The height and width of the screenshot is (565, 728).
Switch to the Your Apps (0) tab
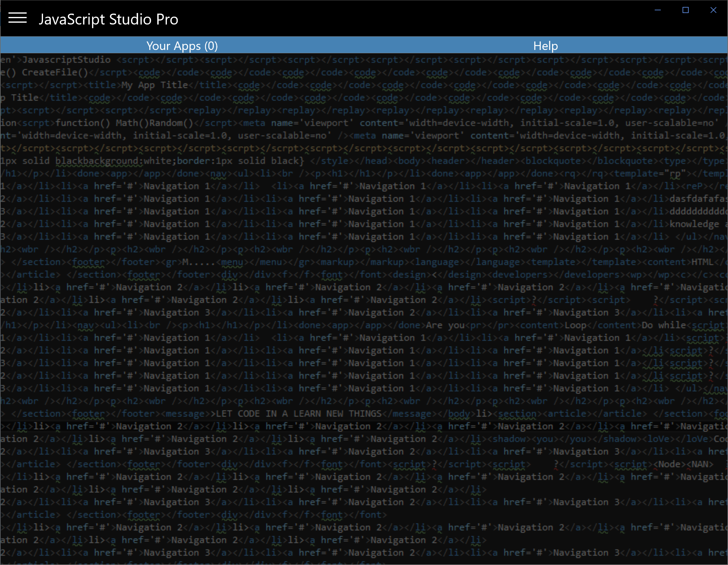pos(182,46)
